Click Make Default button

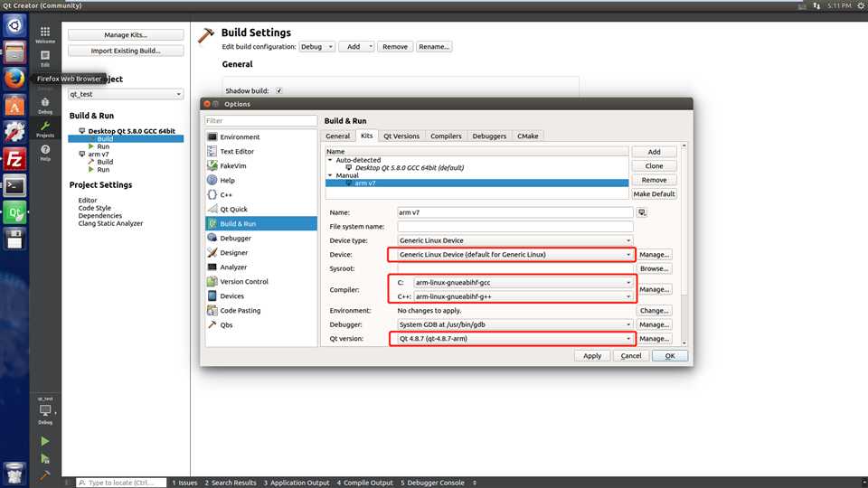[x=654, y=194]
